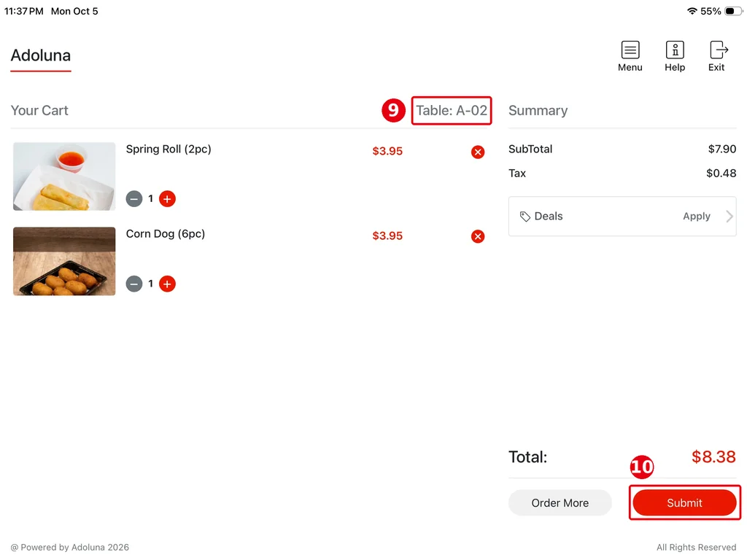The height and width of the screenshot is (560, 747).
Task: Open the Spring Roll photo
Action: [64, 176]
